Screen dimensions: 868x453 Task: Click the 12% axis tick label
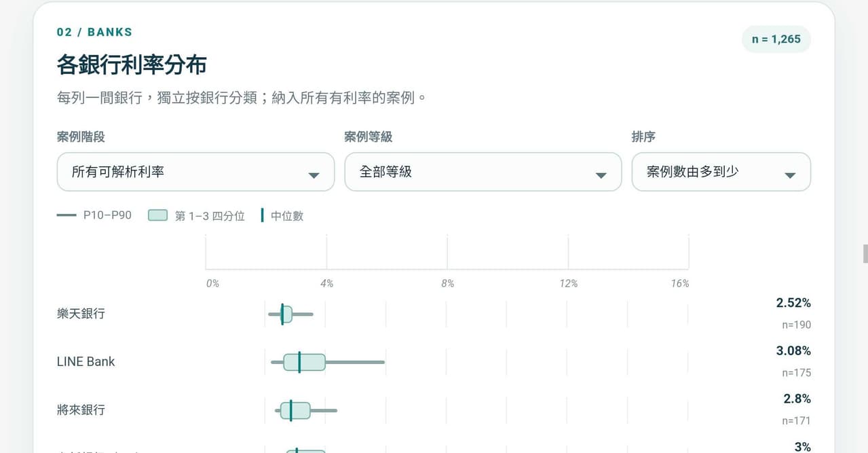click(568, 283)
